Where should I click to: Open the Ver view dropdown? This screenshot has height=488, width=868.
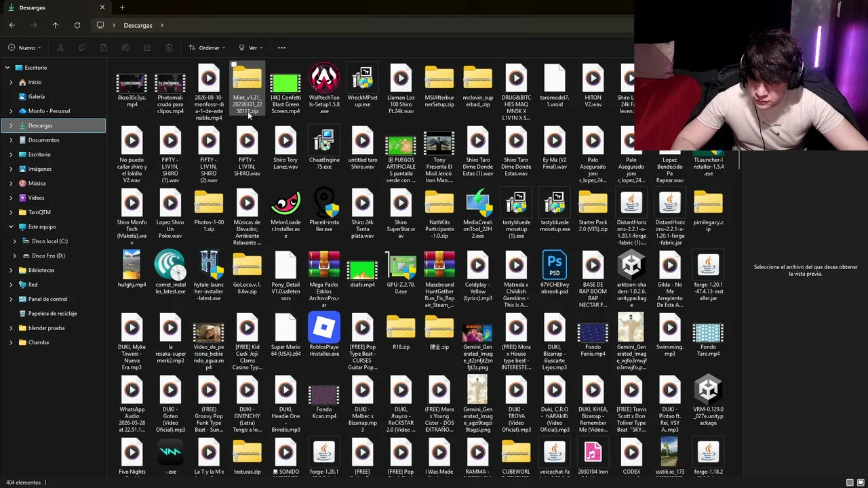[251, 47]
